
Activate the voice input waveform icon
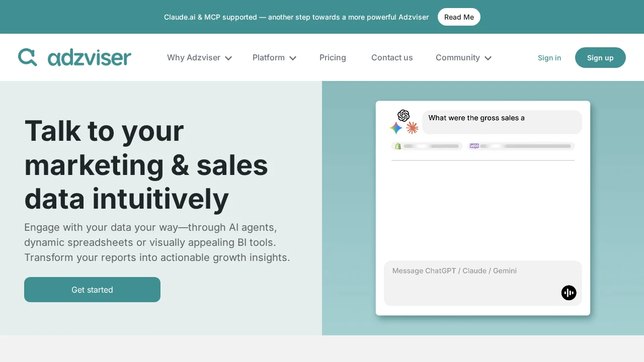[x=569, y=293]
